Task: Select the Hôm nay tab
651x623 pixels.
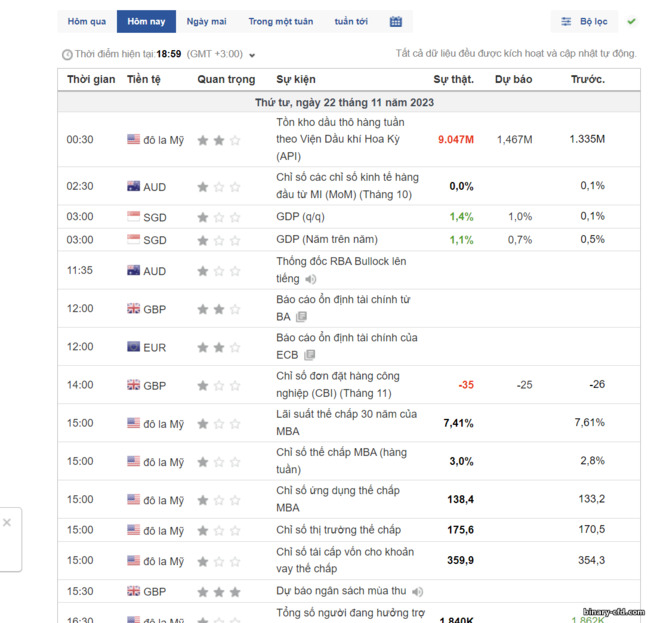Action: [146, 22]
